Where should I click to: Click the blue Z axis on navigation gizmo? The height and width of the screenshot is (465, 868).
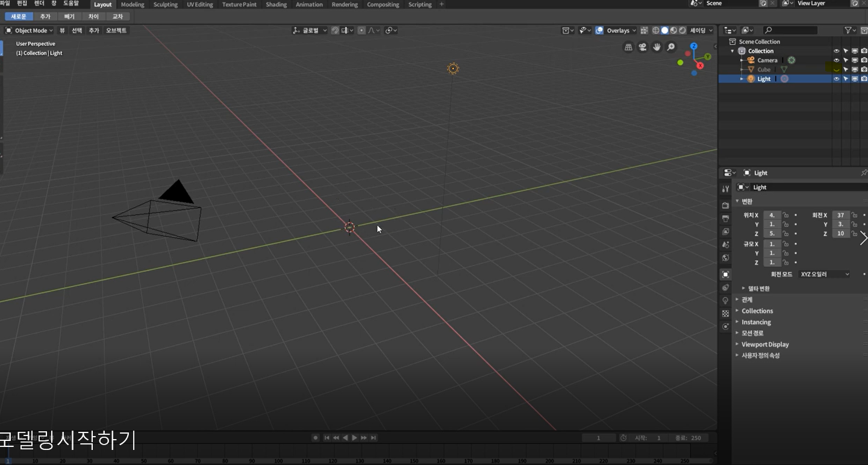pyautogui.click(x=694, y=46)
